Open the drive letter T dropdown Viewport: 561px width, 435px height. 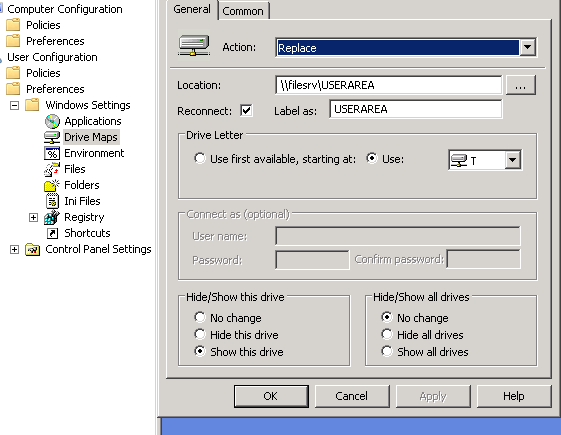[512, 160]
